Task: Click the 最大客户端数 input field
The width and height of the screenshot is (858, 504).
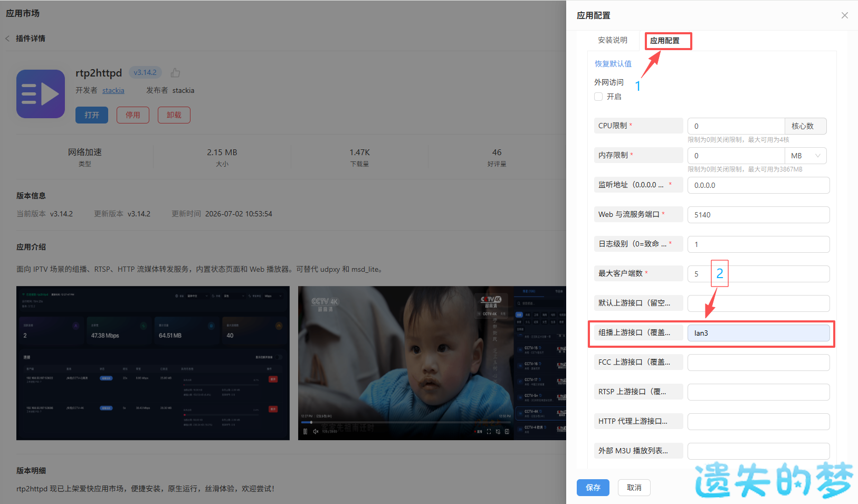Action: point(759,274)
